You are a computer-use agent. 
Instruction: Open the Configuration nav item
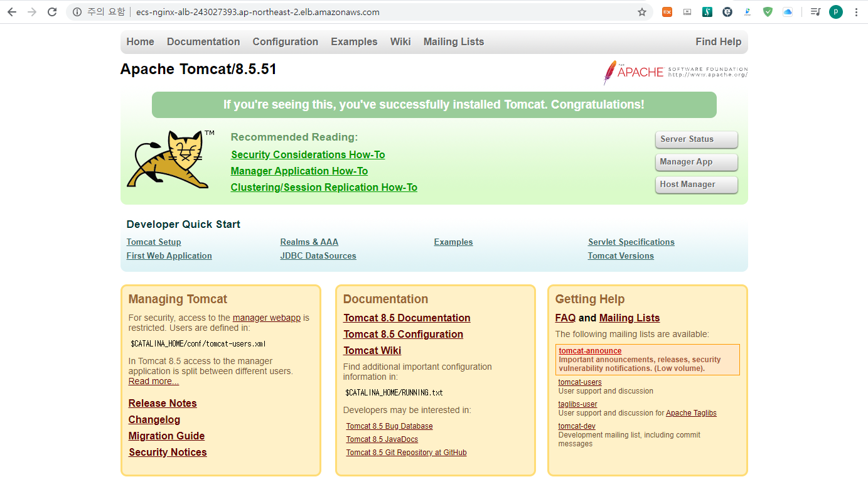285,42
